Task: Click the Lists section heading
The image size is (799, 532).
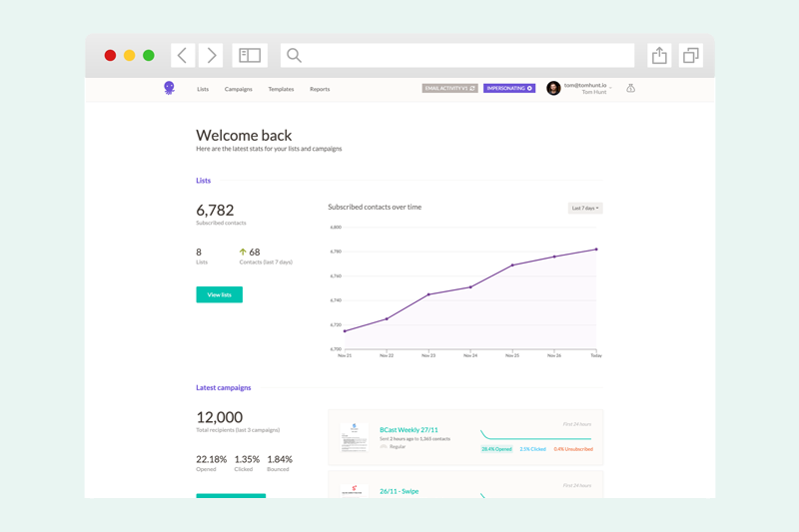Action: 204,181
